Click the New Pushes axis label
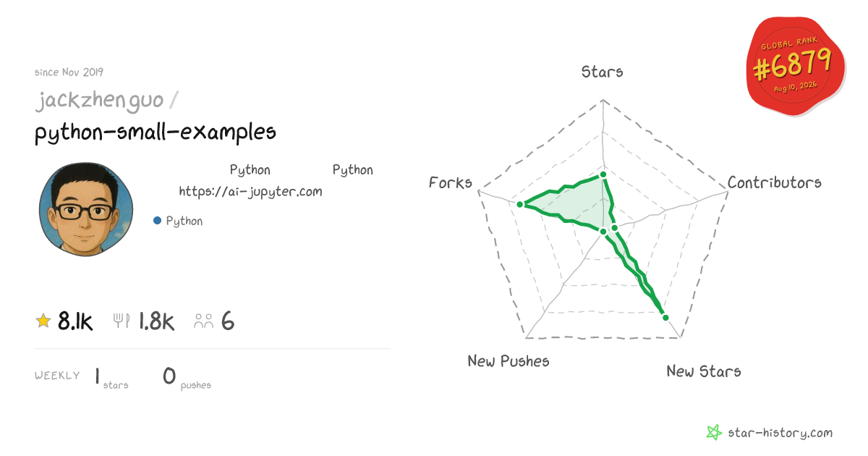Viewport: 868px width, 456px height. [x=509, y=360]
